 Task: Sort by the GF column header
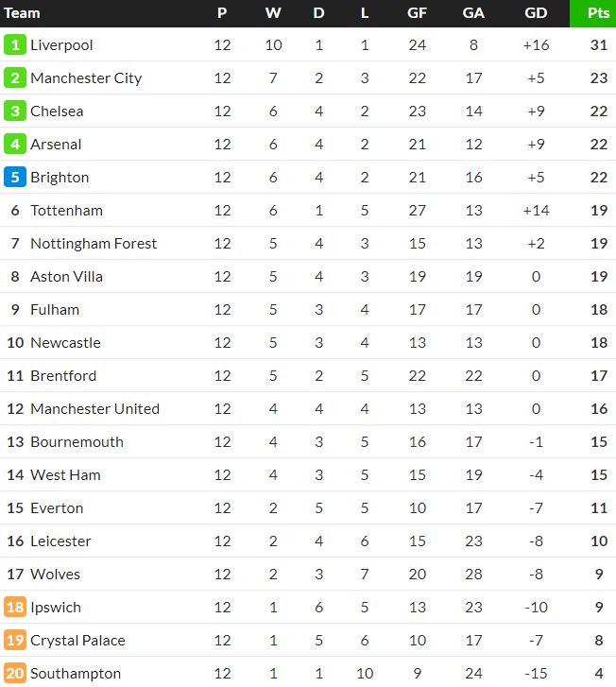click(417, 13)
